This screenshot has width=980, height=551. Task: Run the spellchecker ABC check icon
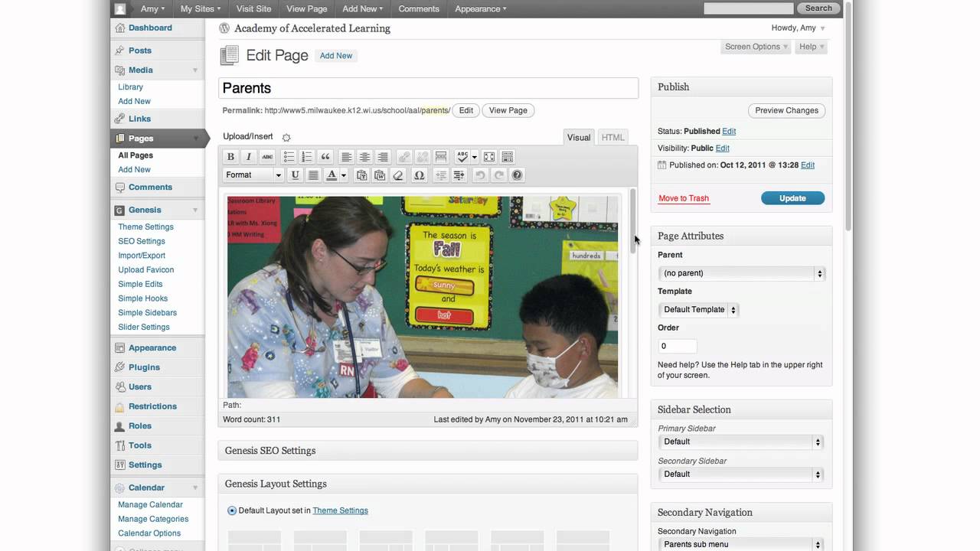[x=462, y=157]
